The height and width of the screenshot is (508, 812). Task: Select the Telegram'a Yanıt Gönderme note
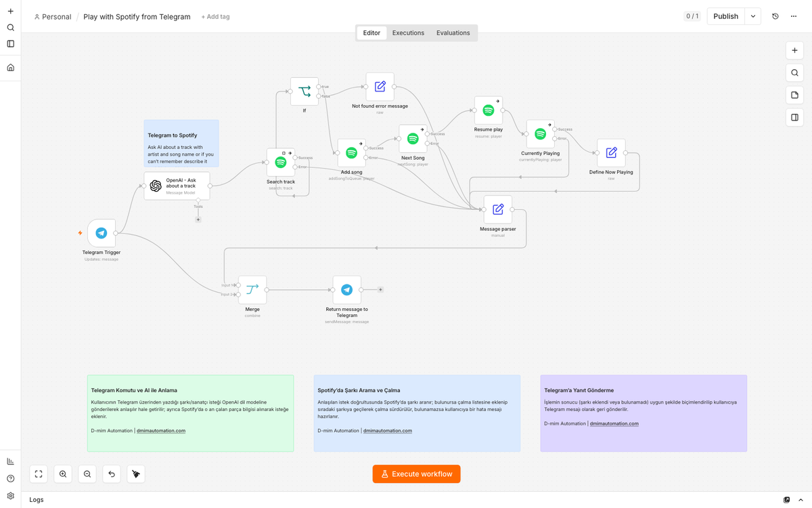[644, 413]
